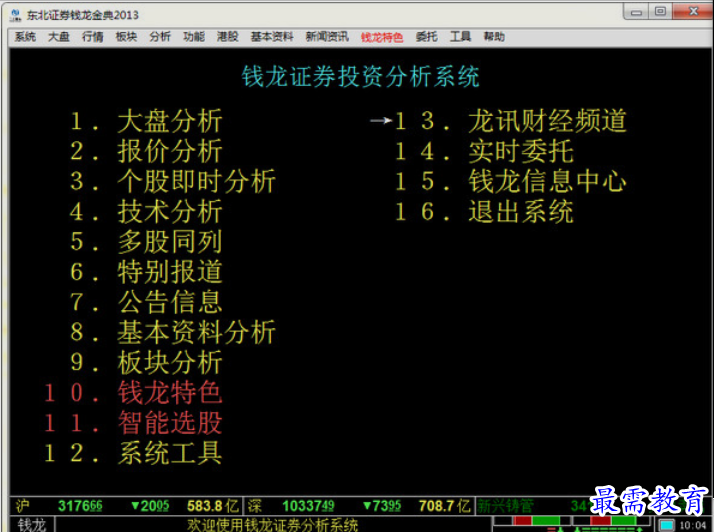Close the 钱龙金典 window
Screen dimensions: 714x532
(x=693, y=12)
